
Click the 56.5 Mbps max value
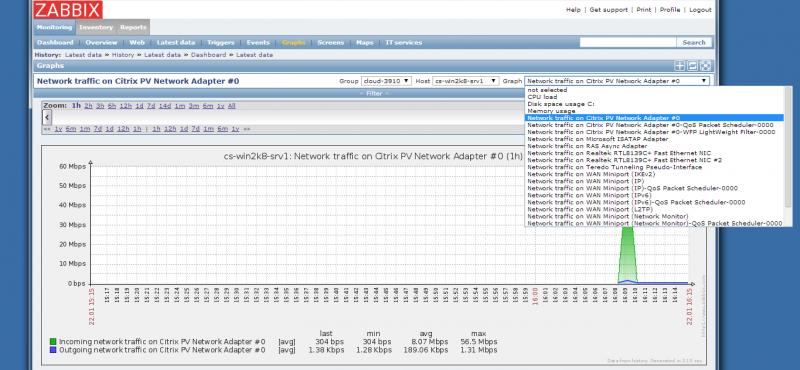point(479,341)
